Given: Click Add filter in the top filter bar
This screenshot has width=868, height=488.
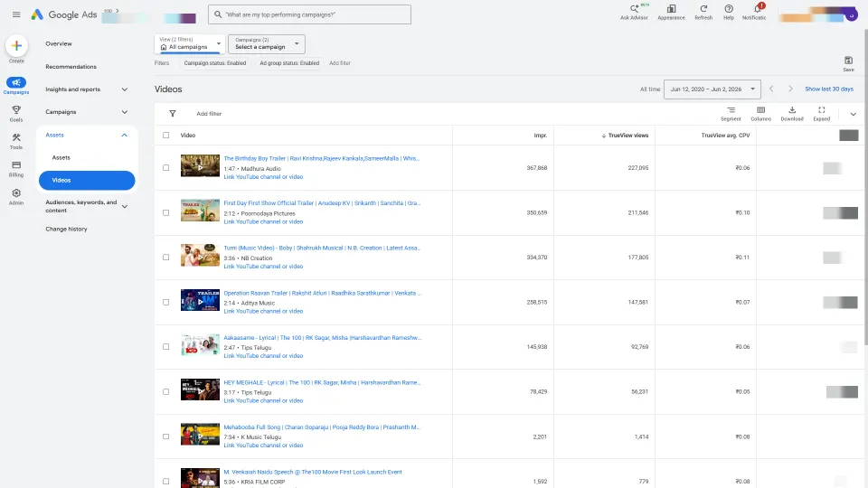Looking at the screenshot, I should point(340,63).
